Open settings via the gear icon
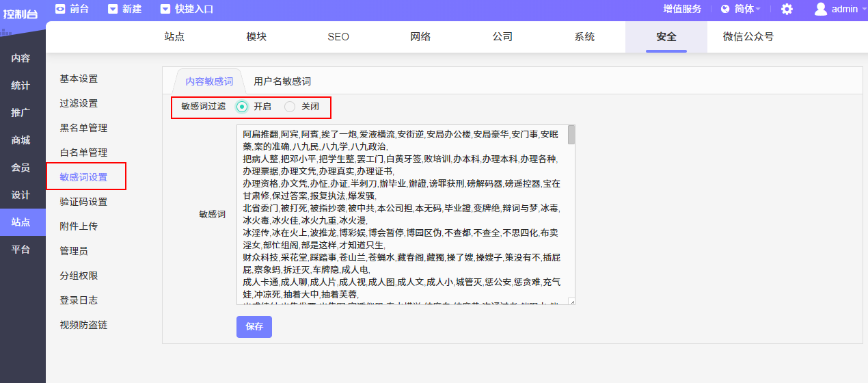This screenshot has width=868, height=383. coord(787,9)
